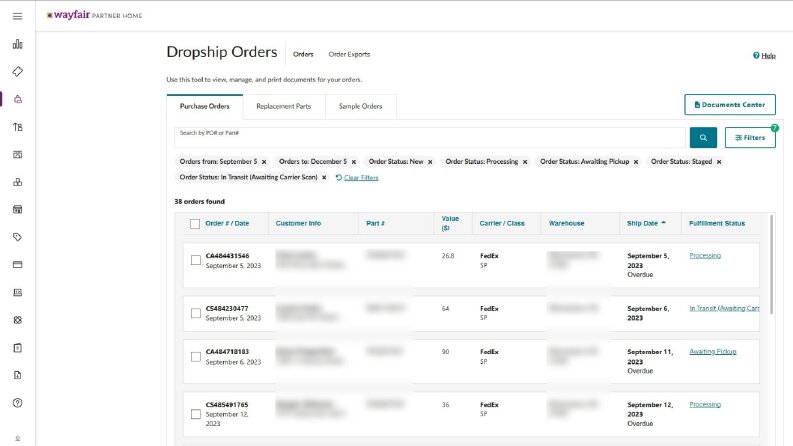The image size is (793, 446).
Task: Open the bar chart analytics sidebar icon
Action: coord(18,44)
